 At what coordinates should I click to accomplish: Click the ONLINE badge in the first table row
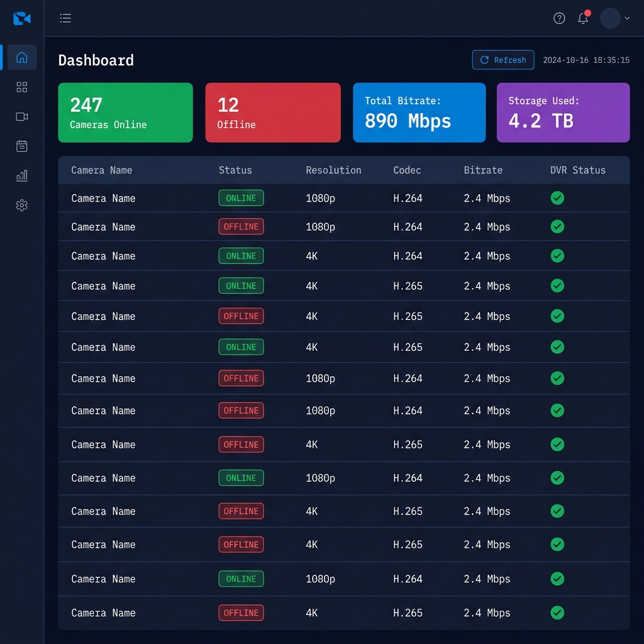[241, 198]
